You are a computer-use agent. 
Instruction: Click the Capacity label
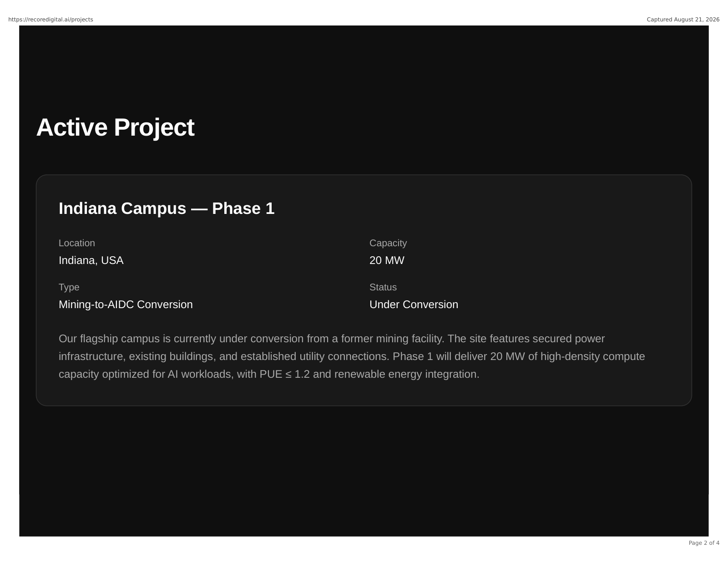click(x=388, y=243)
